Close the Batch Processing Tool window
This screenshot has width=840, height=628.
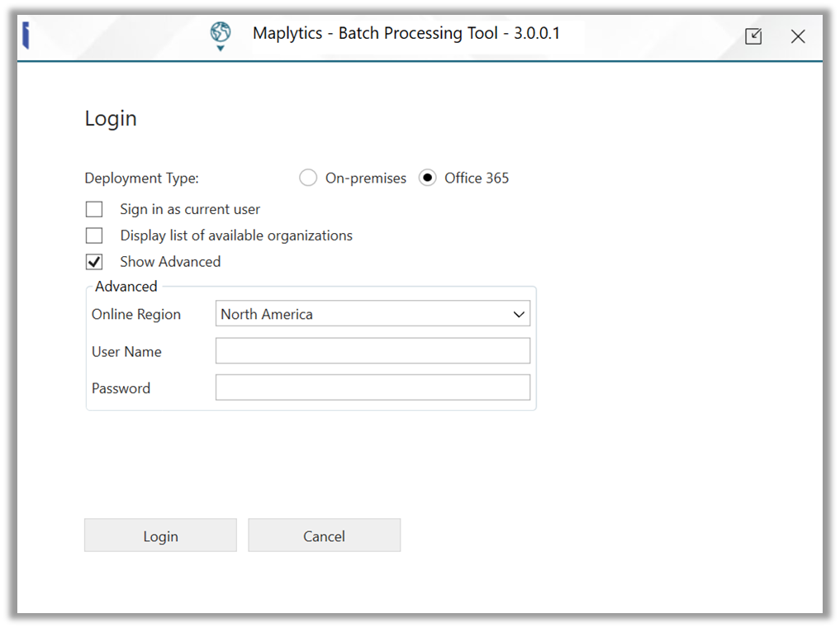click(x=798, y=36)
